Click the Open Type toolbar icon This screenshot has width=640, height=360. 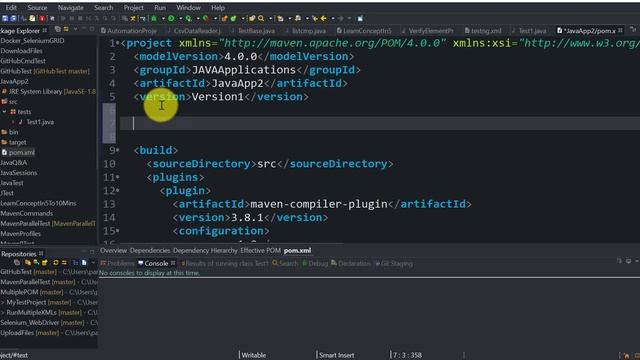coord(252,18)
